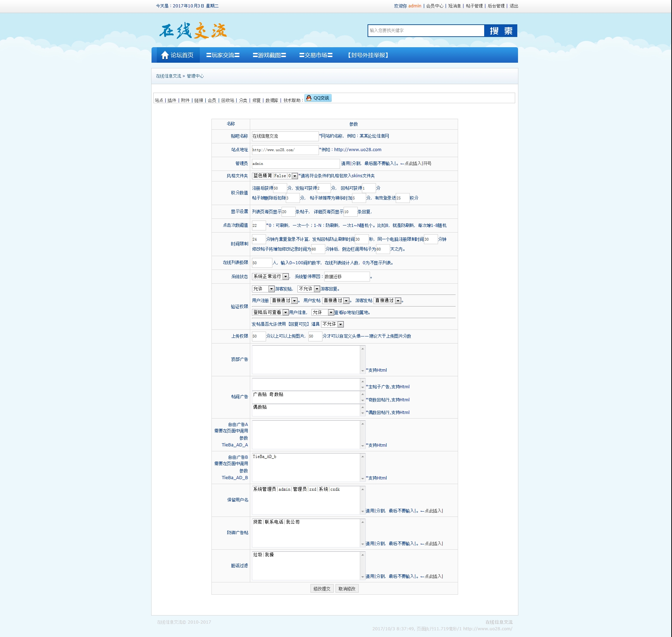
Task: Open the 风格文件夹 style dropdown
Action: [x=275, y=176]
